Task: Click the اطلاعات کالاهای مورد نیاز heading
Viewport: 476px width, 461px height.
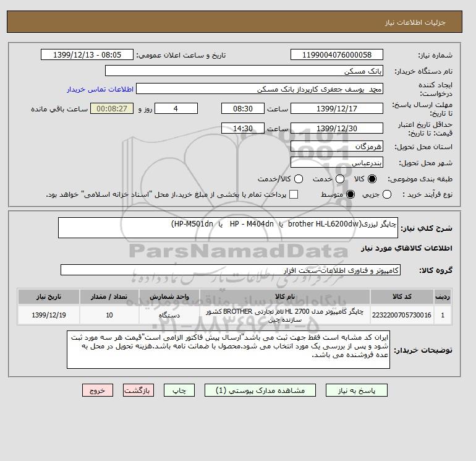Action: click(407, 248)
